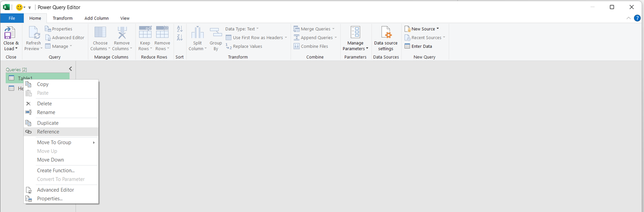Click the Manage Parameters icon
Screen dimensions: 644x212
pyautogui.click(x=355, y=33)
